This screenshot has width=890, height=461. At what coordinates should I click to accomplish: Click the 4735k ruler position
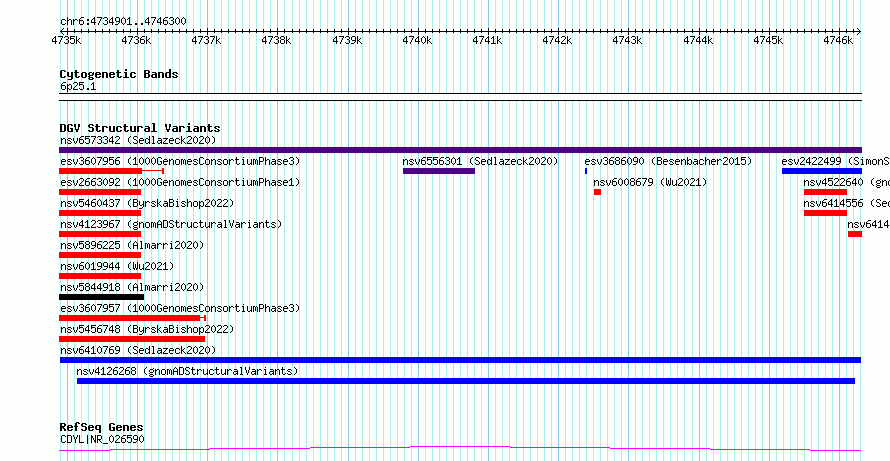click(x=66, y=40)
